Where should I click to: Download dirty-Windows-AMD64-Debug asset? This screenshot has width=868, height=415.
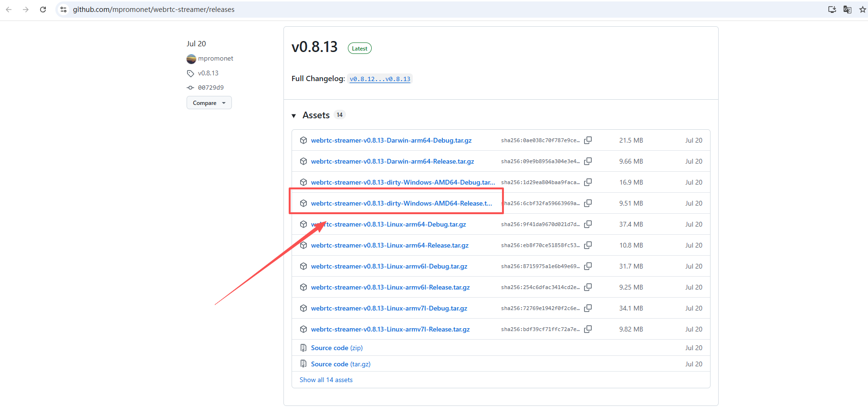point(403,182)
